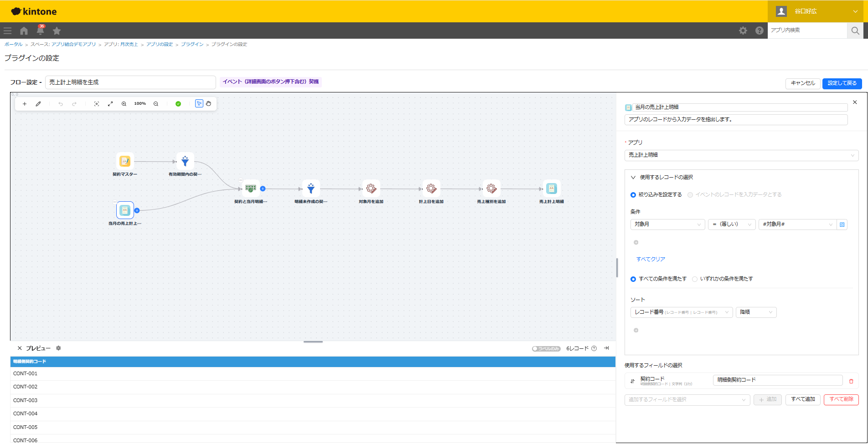Activate the hand pan tool
This screenshot has width=868, height=444.
208,104
